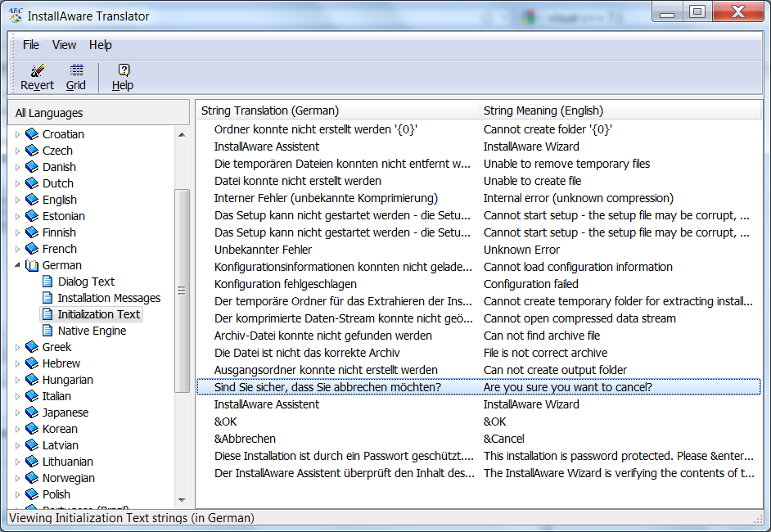The image size is (771, 532).
Task: Click the Installation Messages document icon
Action: click(x=47, y=298)
